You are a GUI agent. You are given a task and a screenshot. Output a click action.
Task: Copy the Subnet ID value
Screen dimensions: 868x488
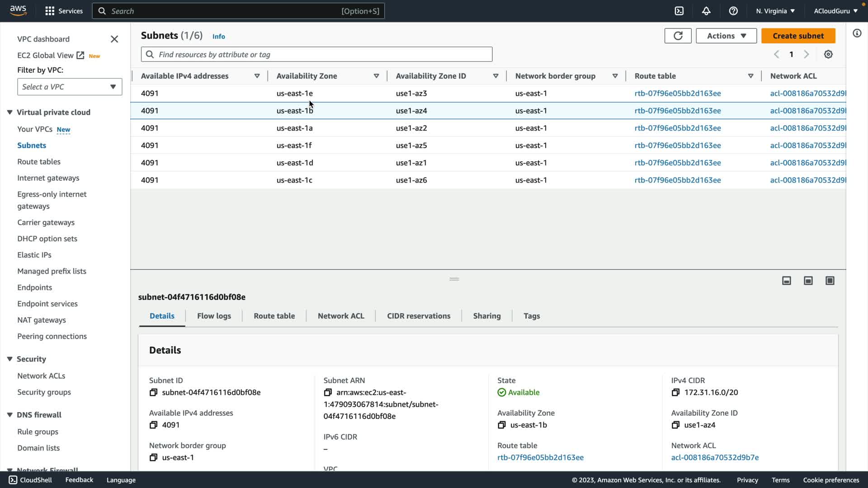tap(153, 392)
